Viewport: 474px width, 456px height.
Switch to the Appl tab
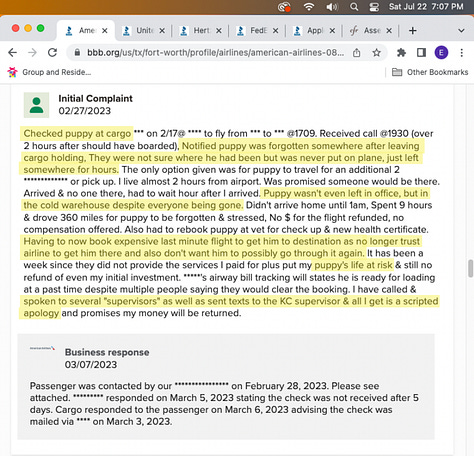pyautogui.click(x=314, y=31)
